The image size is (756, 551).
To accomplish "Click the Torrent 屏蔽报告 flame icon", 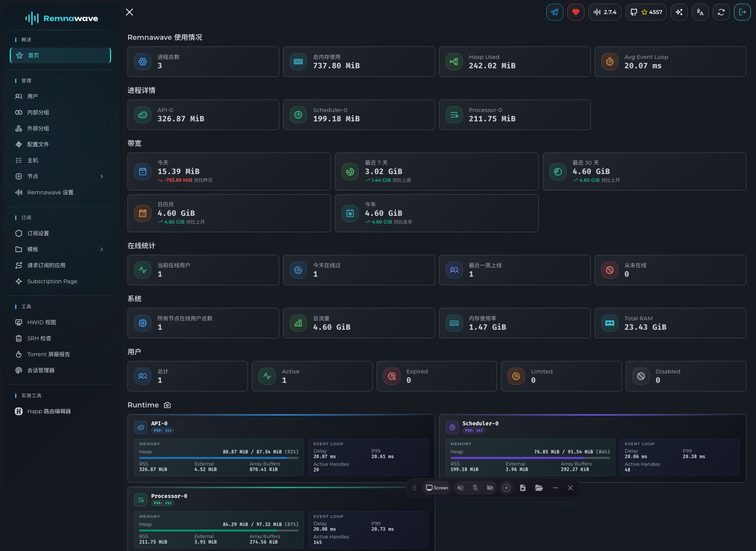I will [19, 354].
